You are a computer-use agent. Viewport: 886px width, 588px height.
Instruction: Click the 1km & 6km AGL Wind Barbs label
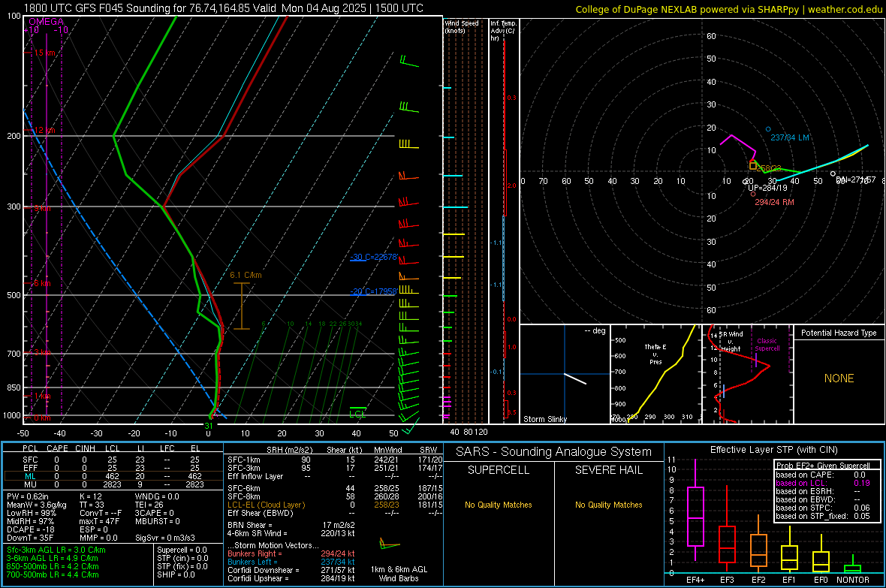point(399,574)
